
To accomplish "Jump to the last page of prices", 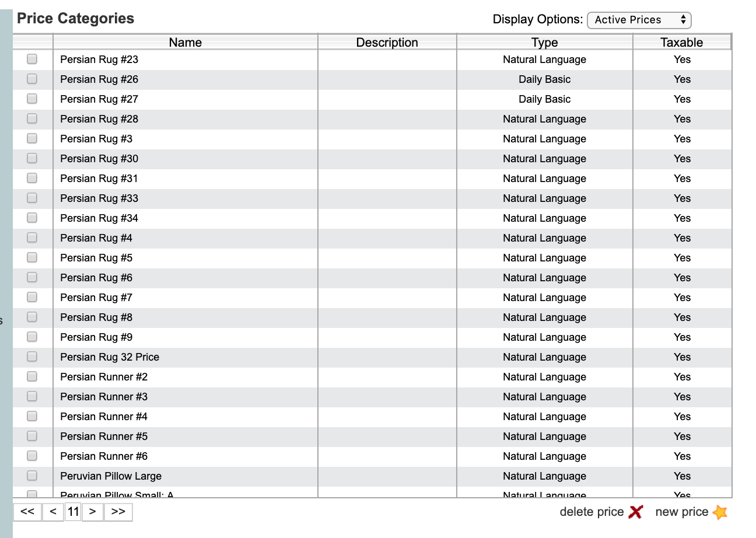I will coord(118,512).
